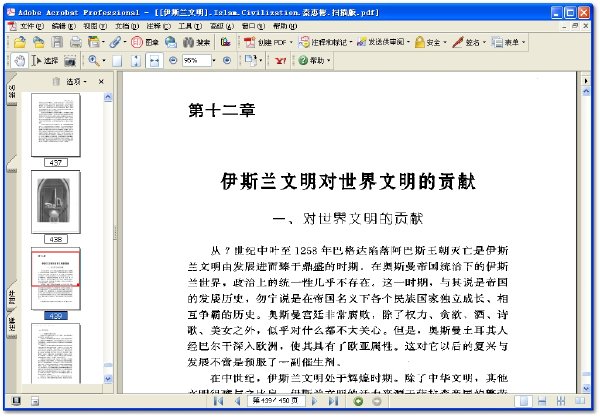This screenshot has height=417, width=600.
Task: Go to the next page
Action: [x=315, y=401]
